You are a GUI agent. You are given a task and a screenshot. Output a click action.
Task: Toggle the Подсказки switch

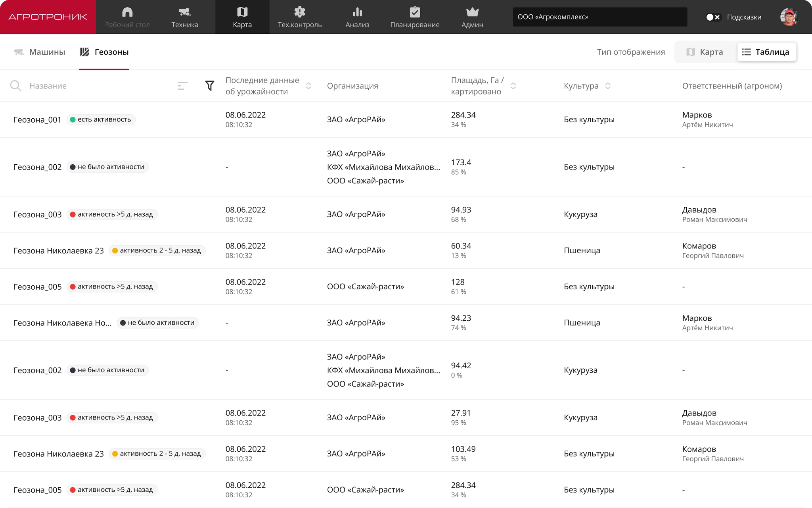point(713,17)
